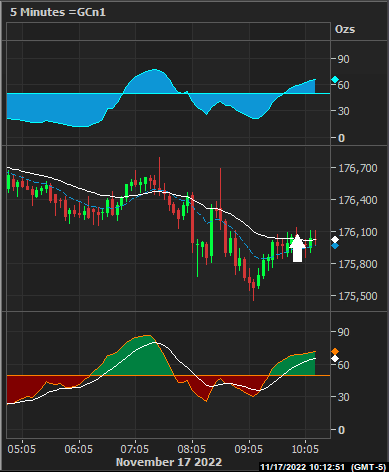Click the white diamond price marker
Viewport: 389px width, 472px height.
[335, 240]
